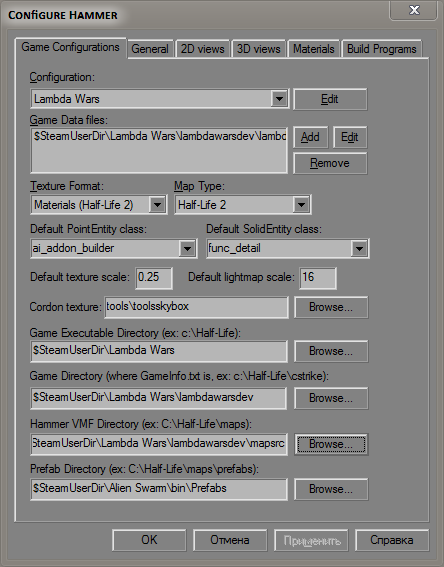This screenshot has height=567, width=444.
Task: Expand the Configuration dropdown arrow
Action: (x=279, y=99)
